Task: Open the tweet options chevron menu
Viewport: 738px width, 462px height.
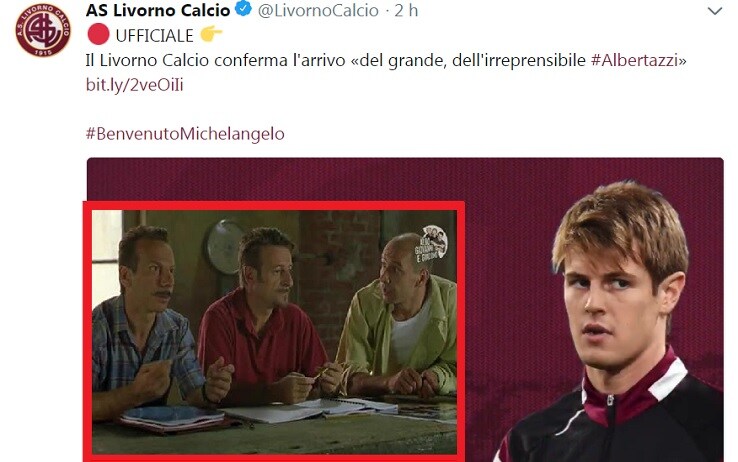Action: point(714,11)
